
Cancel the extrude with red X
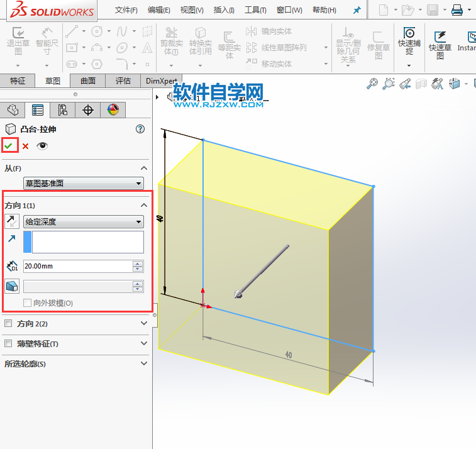pyautogui.click(x=26, y=147)
